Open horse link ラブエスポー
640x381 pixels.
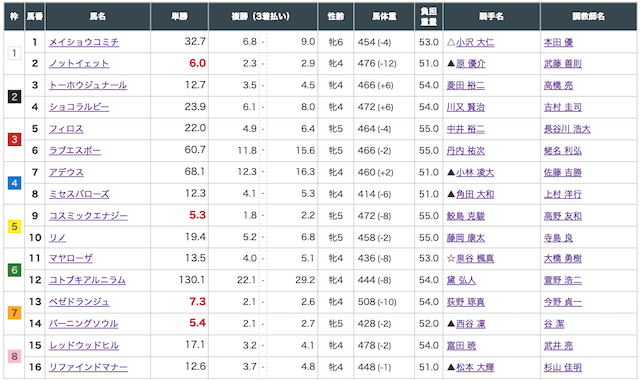(75, 151)
